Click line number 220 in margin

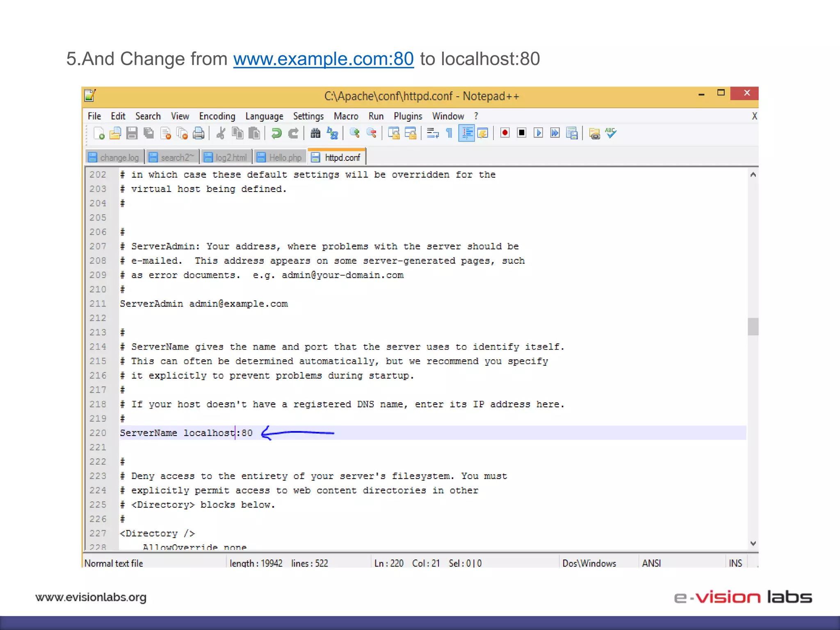click(x=98, y=433)
